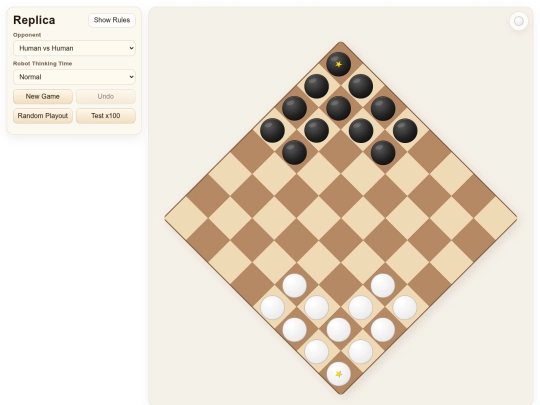540x405 pixels.
Task: Click the Replica title heading
Action: click(x=34, y=20)
